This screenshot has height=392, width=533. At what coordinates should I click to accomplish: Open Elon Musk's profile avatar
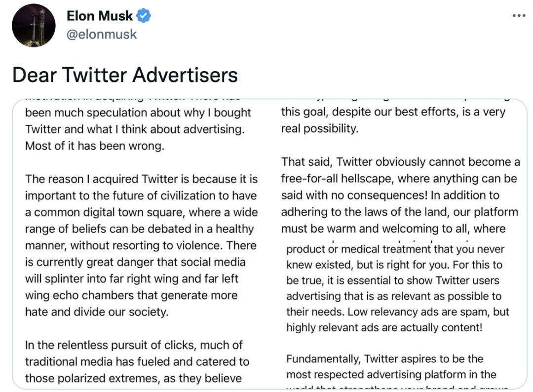coord(34,26)
